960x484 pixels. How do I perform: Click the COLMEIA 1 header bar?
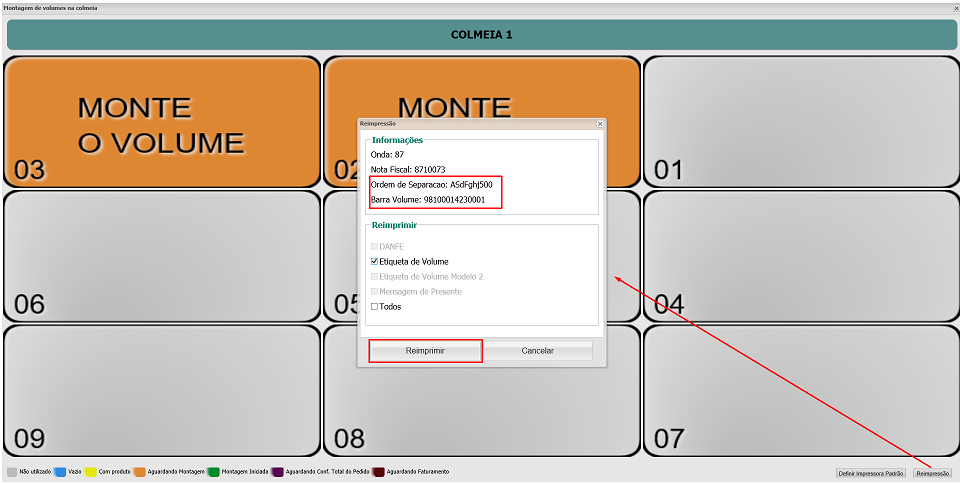tap(481, 34)
